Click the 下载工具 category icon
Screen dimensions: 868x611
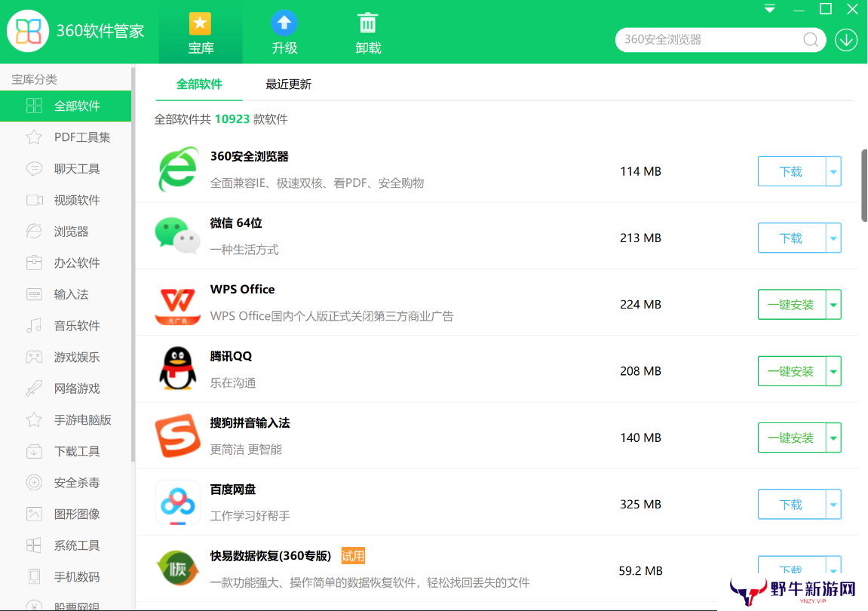tap(34, 452)
